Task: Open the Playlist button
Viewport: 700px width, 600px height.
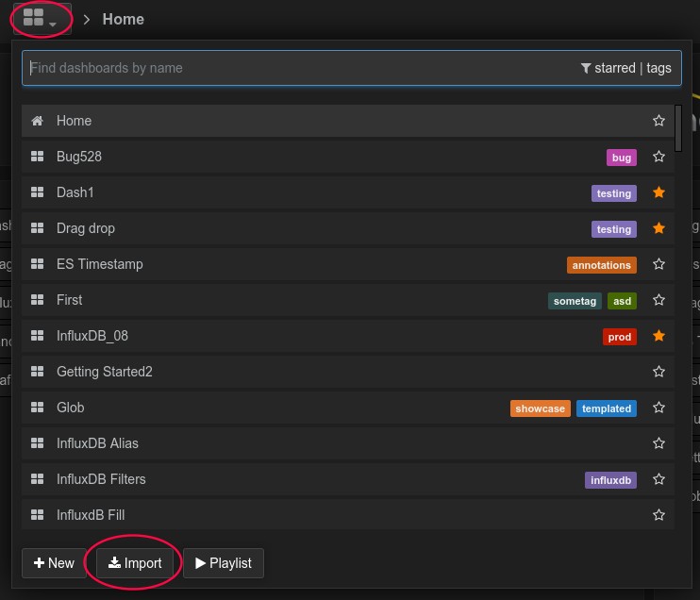Action: (223, 563)
